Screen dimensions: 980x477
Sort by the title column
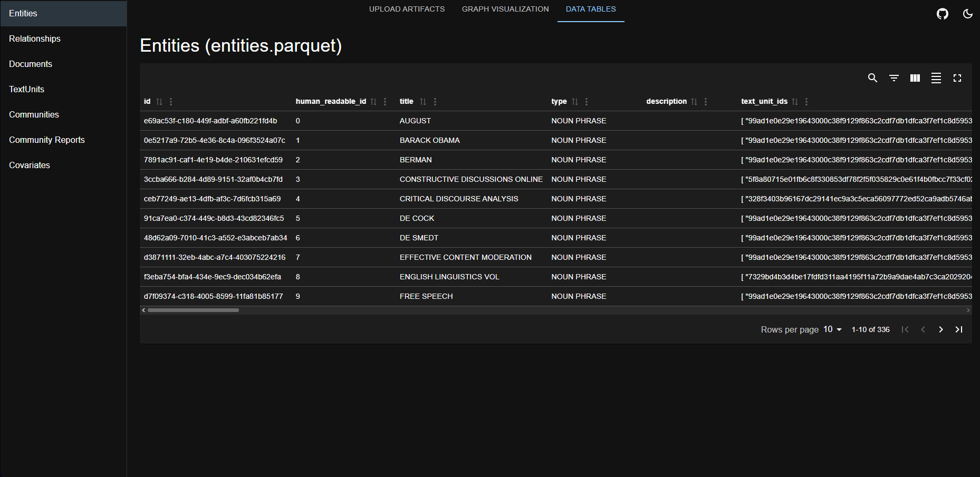point(422,102)
